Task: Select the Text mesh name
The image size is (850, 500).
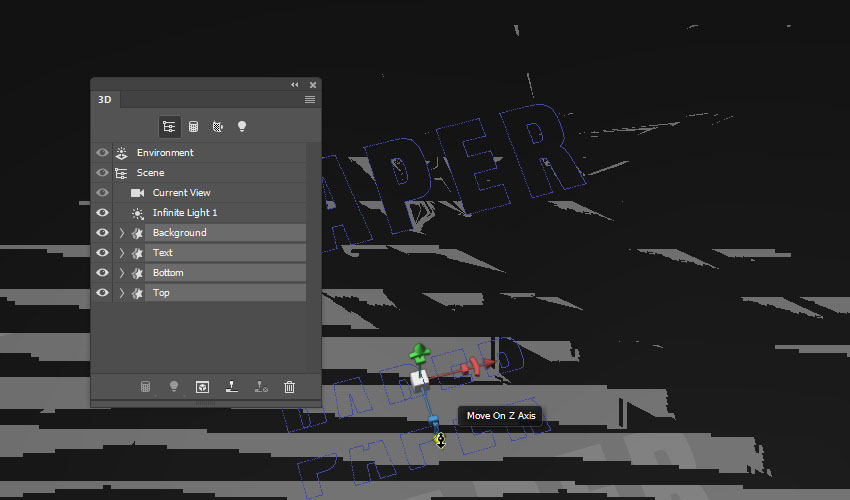Action: (163, 253)
